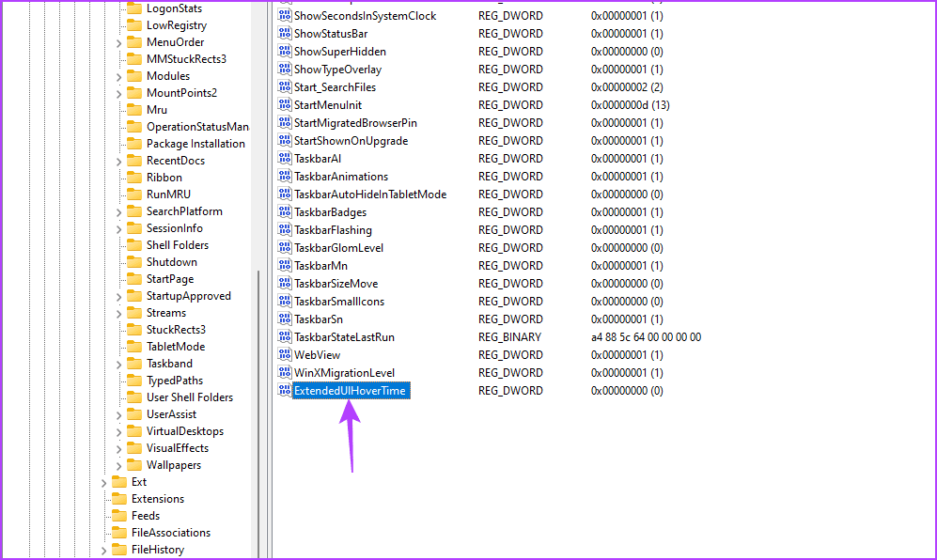937x560 pixels.
Task: Click the REG_BINARY type cell
Action: click(x=509, y=337)
